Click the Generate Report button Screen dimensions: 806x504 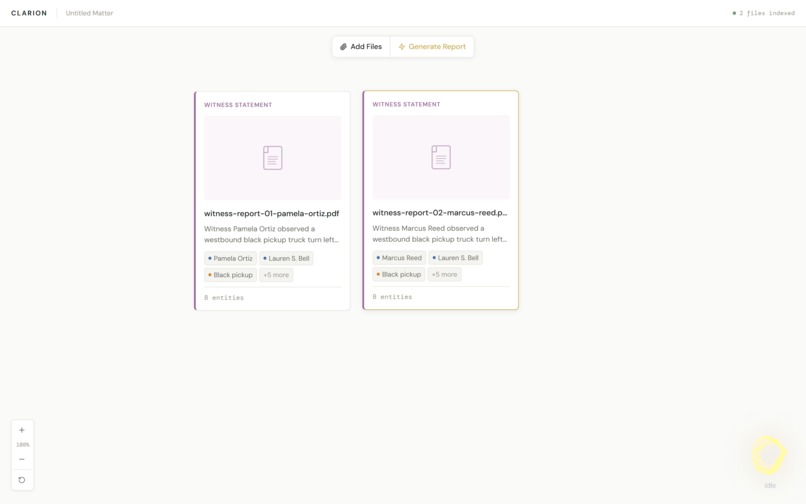[x=432, y=47]
